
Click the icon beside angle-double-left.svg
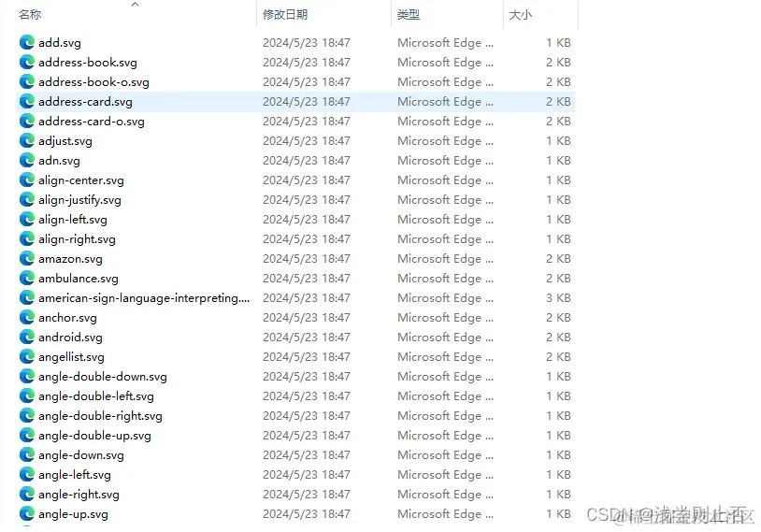27,396
